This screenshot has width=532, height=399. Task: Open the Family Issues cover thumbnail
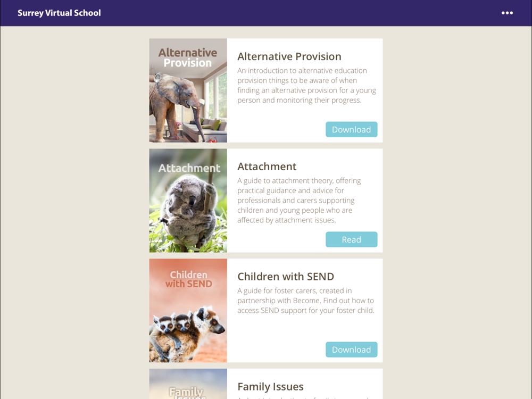(188, 384)
